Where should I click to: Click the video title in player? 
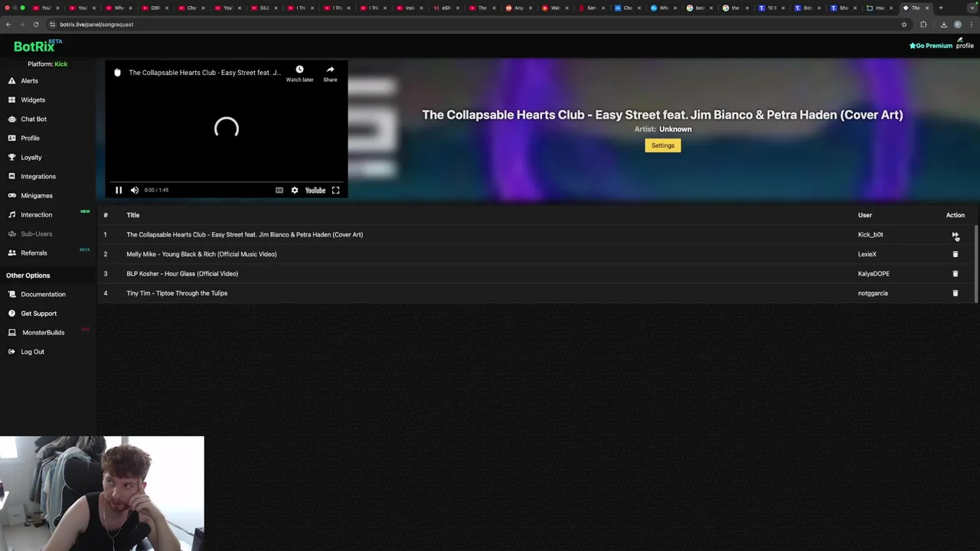(x=204, y=73)
